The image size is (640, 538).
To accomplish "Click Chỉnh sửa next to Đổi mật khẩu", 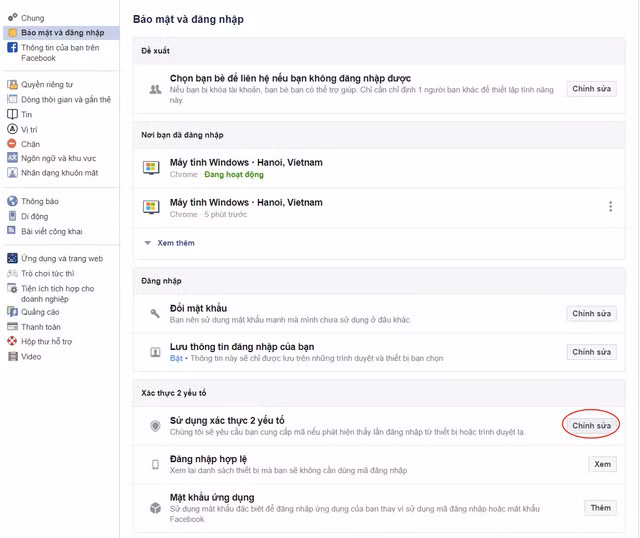I will [x=591, y=313].
